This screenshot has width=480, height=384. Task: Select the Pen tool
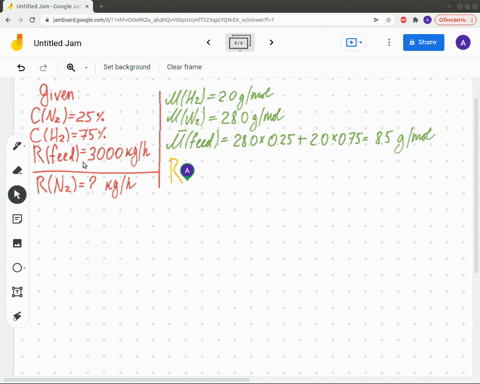17,146
